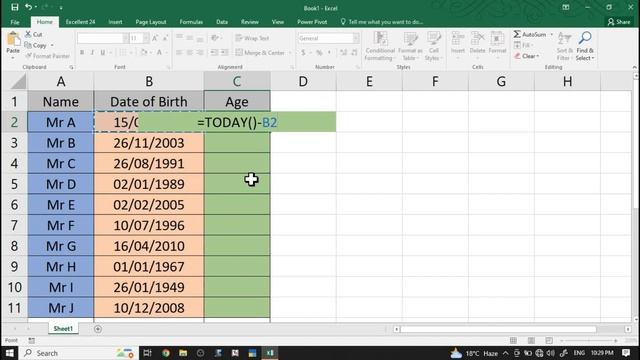
Task: Click Accounting dollar sign format
Action: 303,53
